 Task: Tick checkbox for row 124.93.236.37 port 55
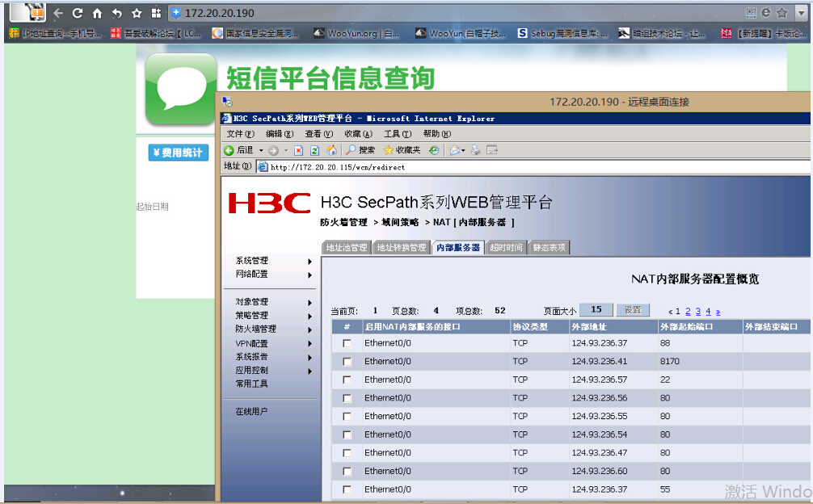[347, 489]
